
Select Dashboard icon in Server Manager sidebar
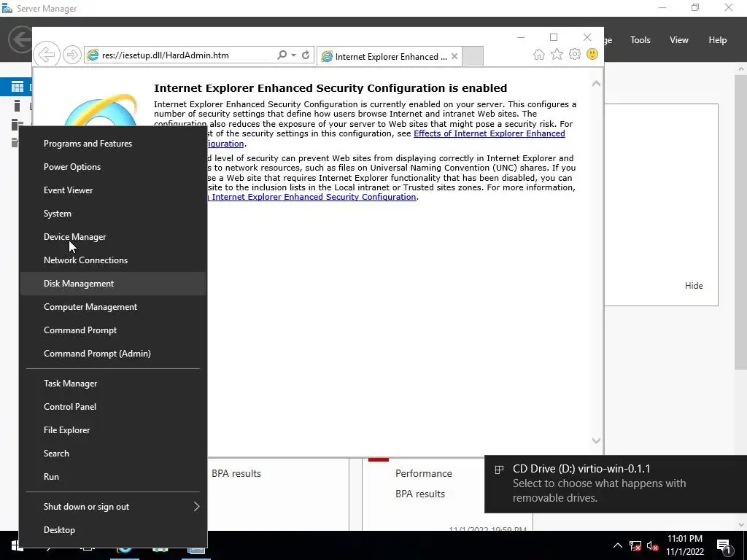18,87
